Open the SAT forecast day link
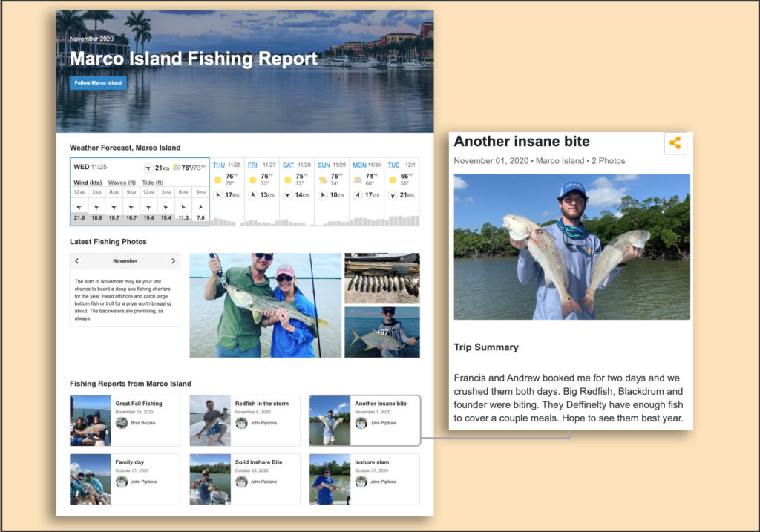The image size is (760, 532). pyautogui.click(x=288, y=165)
